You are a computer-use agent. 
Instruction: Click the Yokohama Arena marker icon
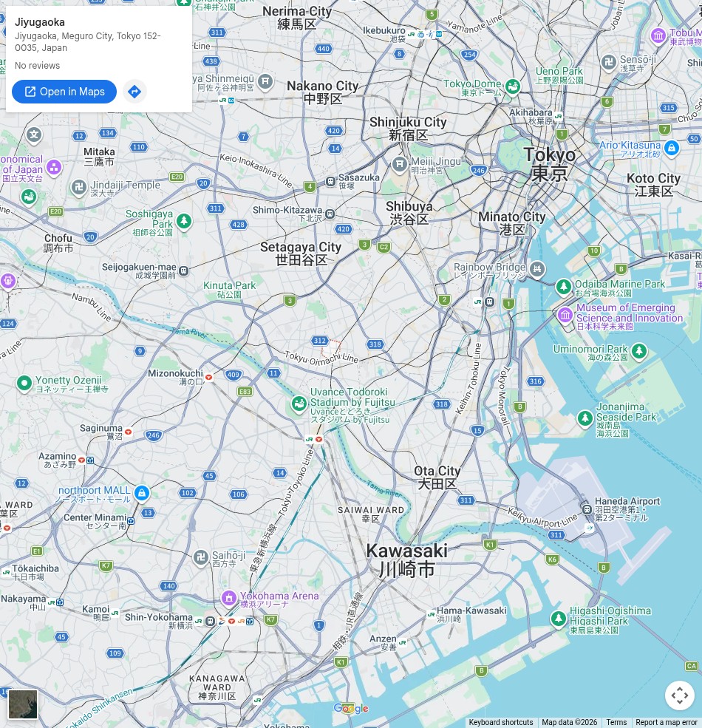click(229, 599)
